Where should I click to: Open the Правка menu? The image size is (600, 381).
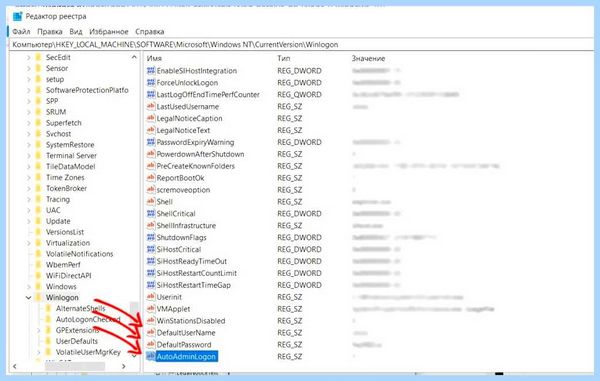[50, 32]
